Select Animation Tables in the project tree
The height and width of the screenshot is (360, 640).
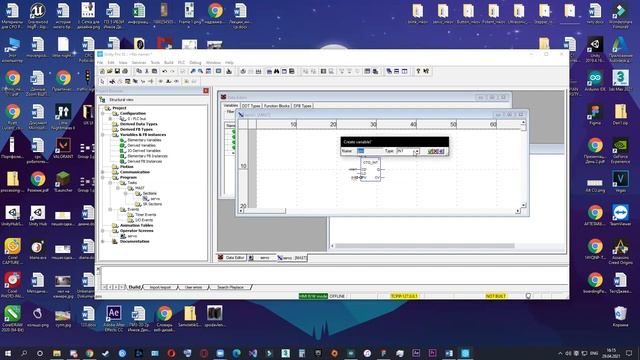point(136,225)
